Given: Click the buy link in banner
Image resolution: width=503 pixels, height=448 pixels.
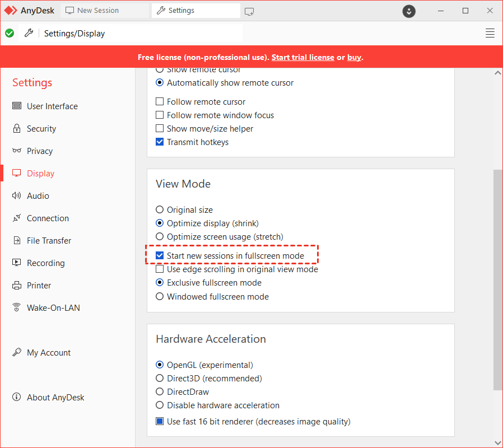Looking at the screenshot, I should click(354, 57).
